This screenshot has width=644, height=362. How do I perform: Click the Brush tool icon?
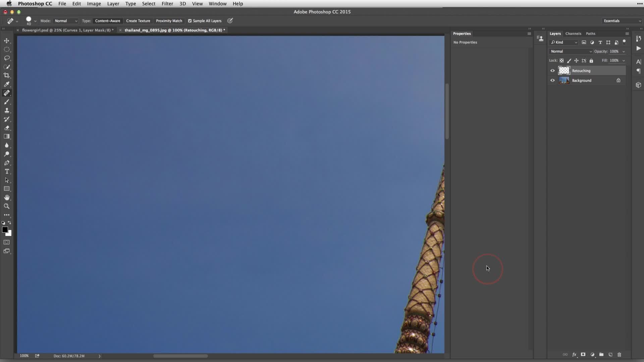(7, 102)
